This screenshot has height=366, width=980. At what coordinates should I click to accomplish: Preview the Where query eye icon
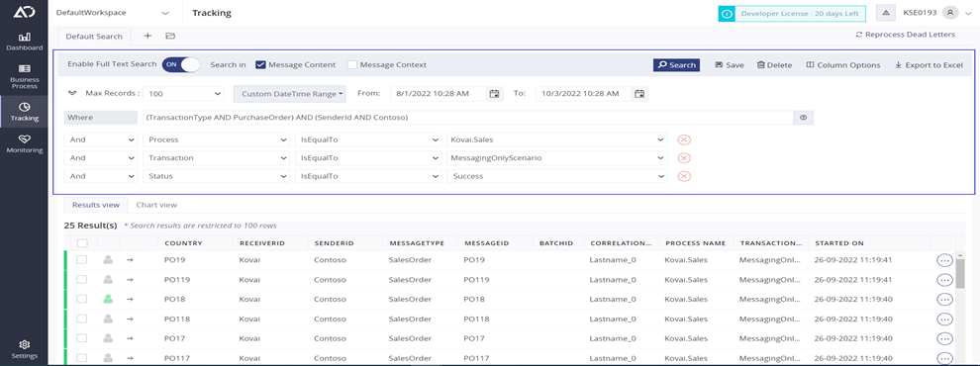click(804, 118)
